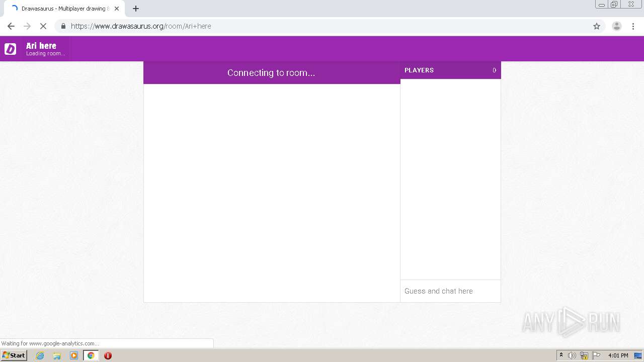Open File Explorer from taskbar
The height and width of the screenshot is (362, 644).
click(x=57, y=355)
